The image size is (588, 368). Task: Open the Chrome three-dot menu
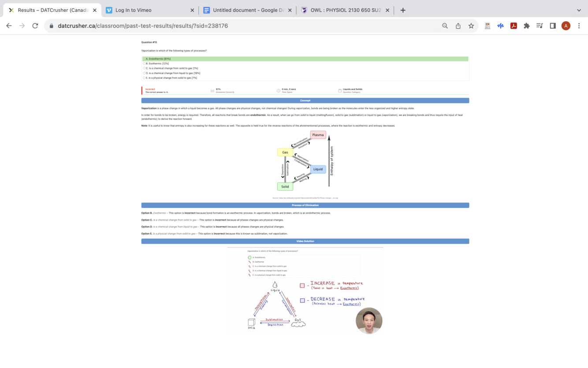click(x=579, y=26)
